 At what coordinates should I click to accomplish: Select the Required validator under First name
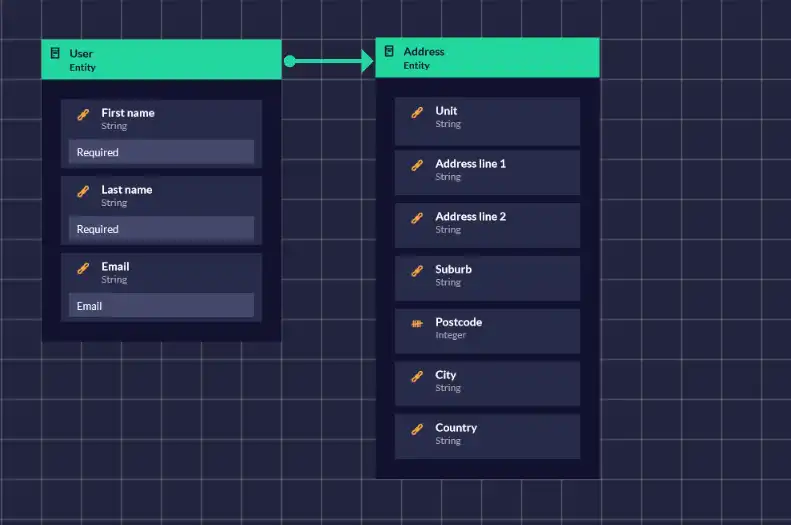(x=161, y=152)
